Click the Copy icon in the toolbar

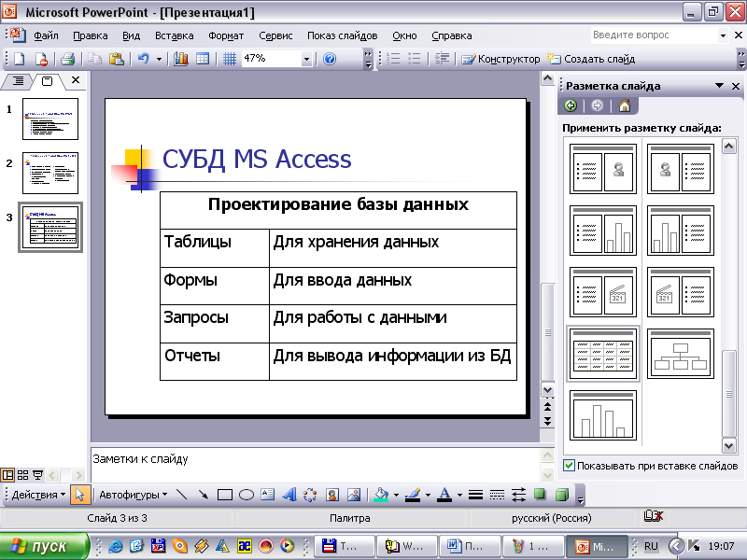tap(95, 59)
